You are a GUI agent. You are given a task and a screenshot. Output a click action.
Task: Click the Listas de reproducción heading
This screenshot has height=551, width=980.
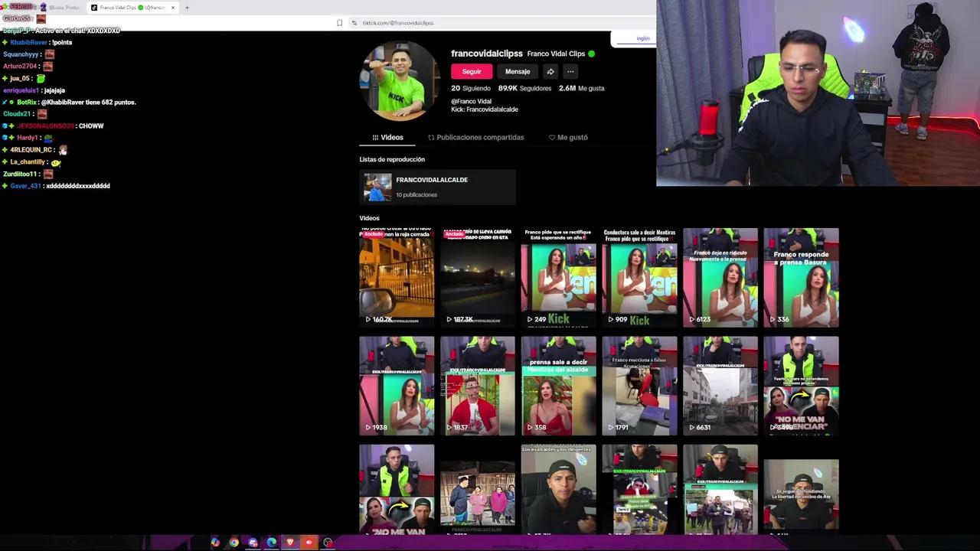click(x=392, y=159)
